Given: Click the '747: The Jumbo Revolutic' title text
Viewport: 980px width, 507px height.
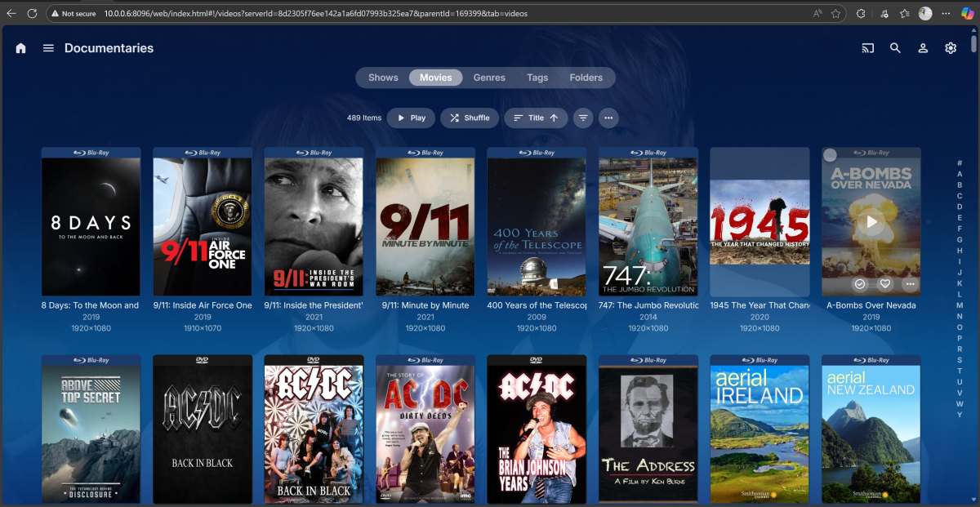Looking at the screenshot, I should tap(648, 305).
